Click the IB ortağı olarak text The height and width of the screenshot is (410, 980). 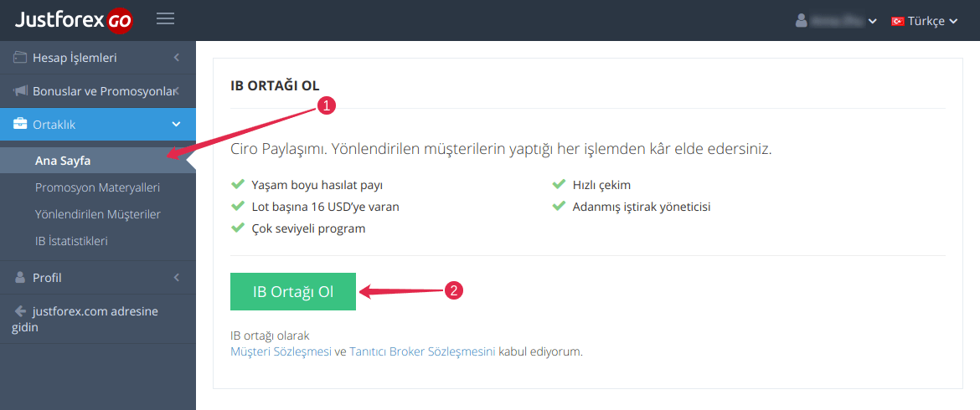[x=270, y=336]
